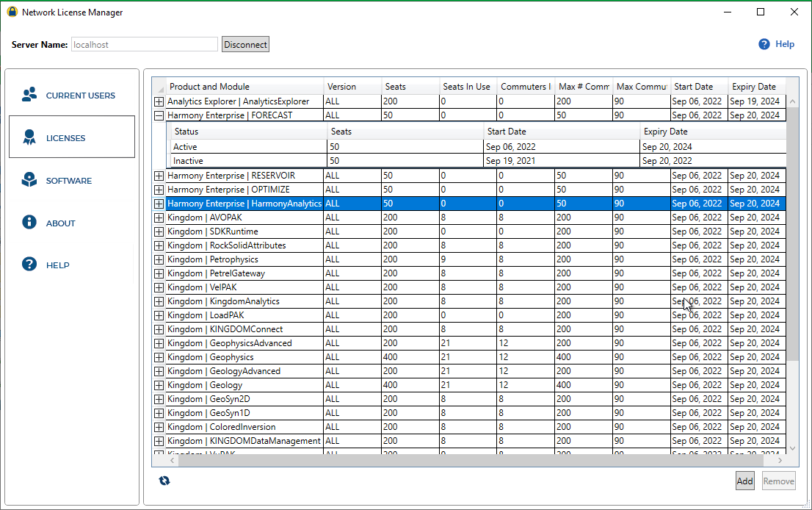
Task: Open the Help link at top right
Action: point(785,44)
